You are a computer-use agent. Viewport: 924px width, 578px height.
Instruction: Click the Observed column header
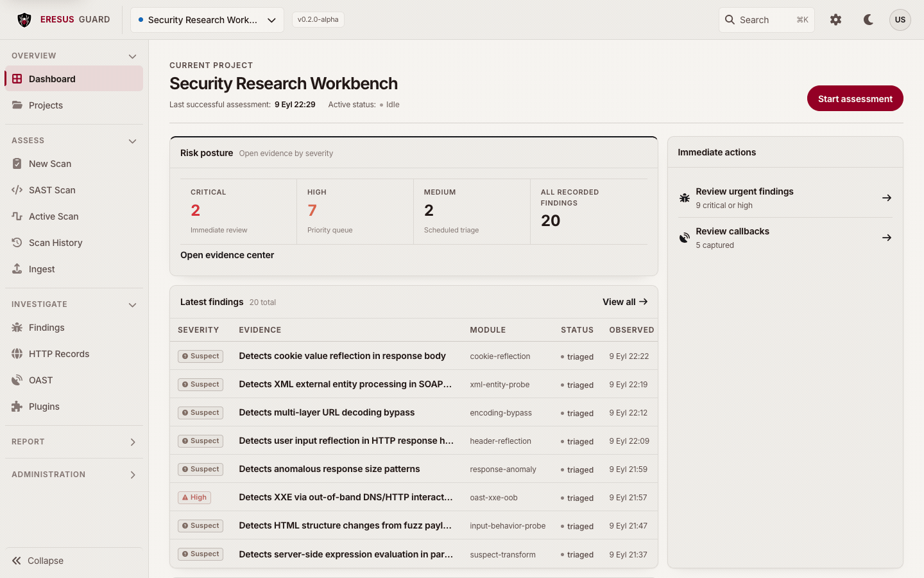[x=631, y=330]
